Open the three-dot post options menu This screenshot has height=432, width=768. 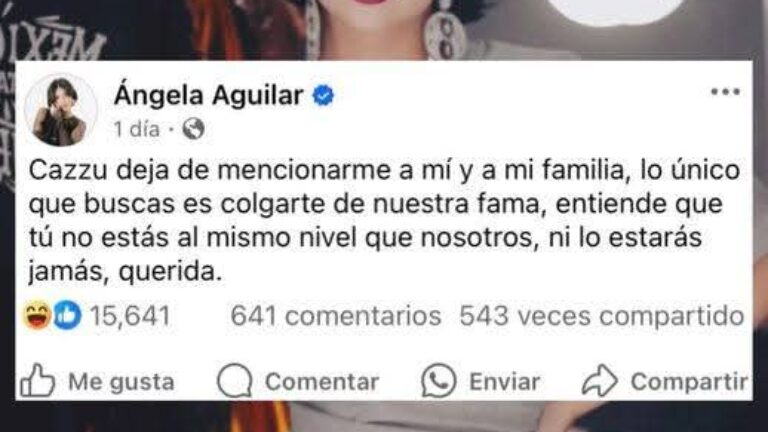[x=725, y=92]
